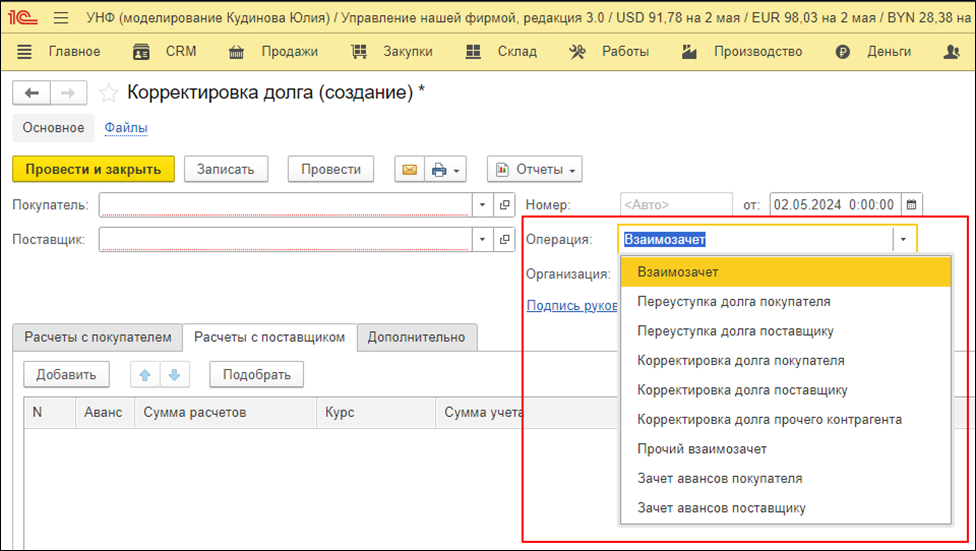Collapse the Операция dropdown arrow
The width and height of the screenshot is (976, 551).
(903, 240)
